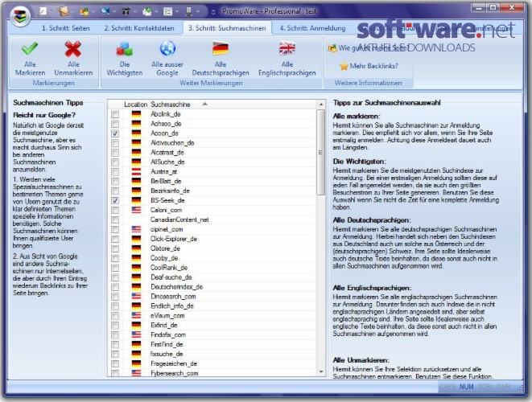Image resolution: width=532 pixels, height=402 pixels.
Task: Click the US flag in the Findofix_com row
Action: tap(136, 334)
